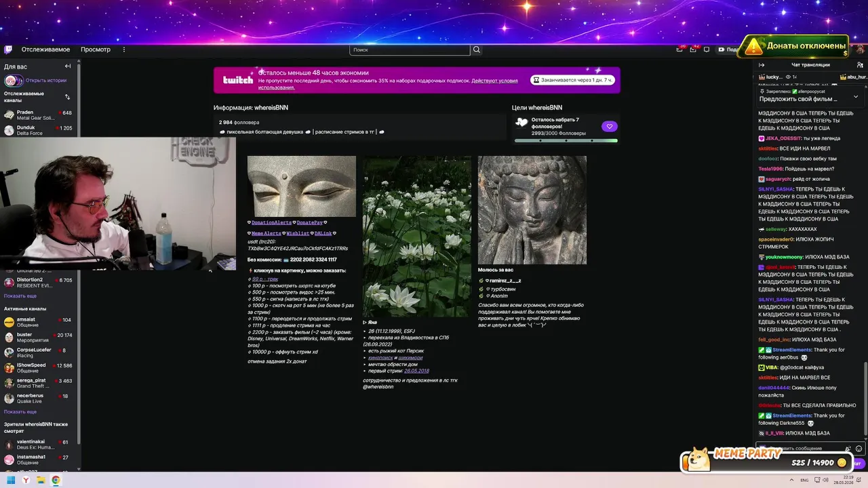The image size is (868, 488).
Task: Click the 99 р - трек link
Action: 265,279
